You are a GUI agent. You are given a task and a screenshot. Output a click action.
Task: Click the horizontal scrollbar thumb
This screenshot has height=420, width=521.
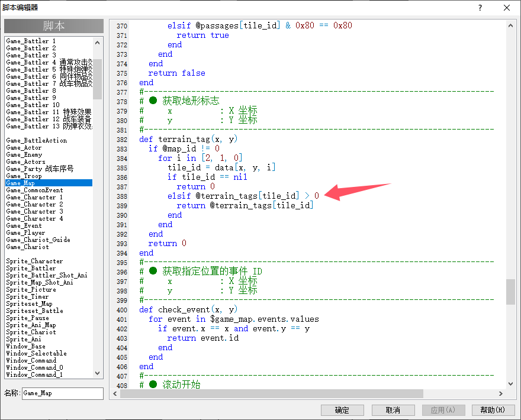(x=272, y=393)
